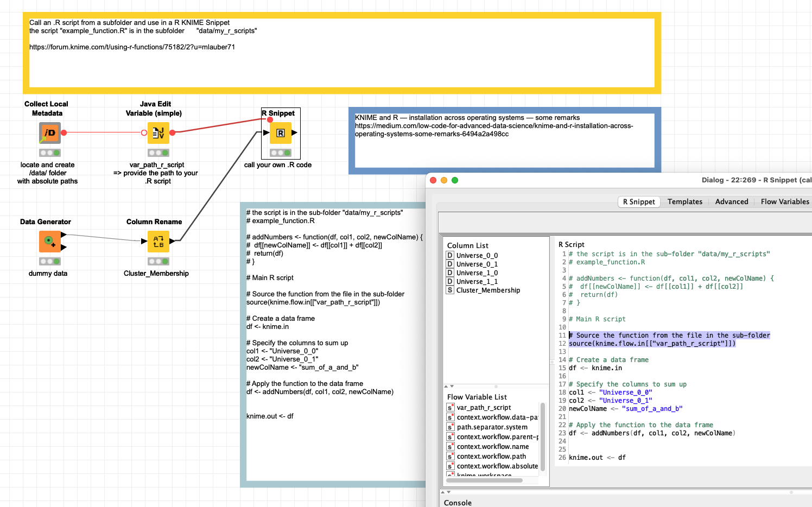
Task: Click the Java Edit Variable node icon
Action: 158,133
